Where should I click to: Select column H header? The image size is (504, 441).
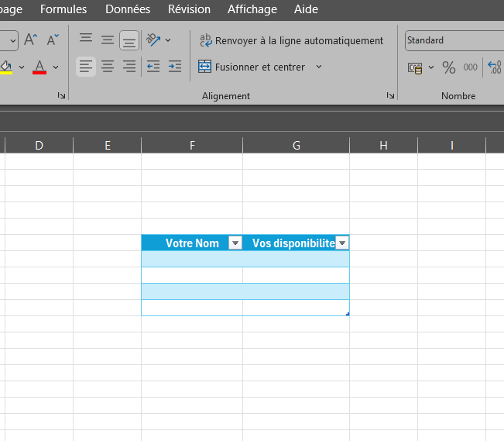coord(383,145)
